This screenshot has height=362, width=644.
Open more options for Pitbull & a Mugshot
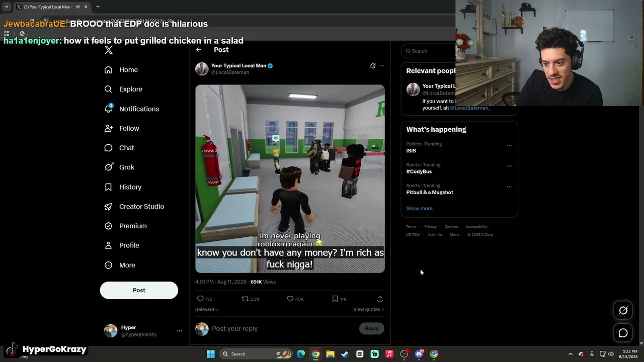click(x=509, y=187)
